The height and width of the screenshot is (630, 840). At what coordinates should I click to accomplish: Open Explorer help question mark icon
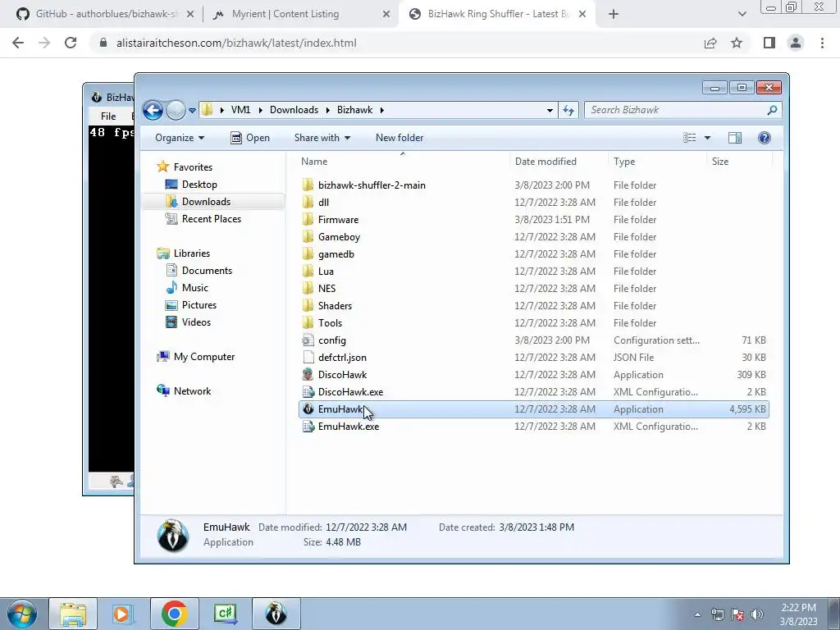pos(765,138)
